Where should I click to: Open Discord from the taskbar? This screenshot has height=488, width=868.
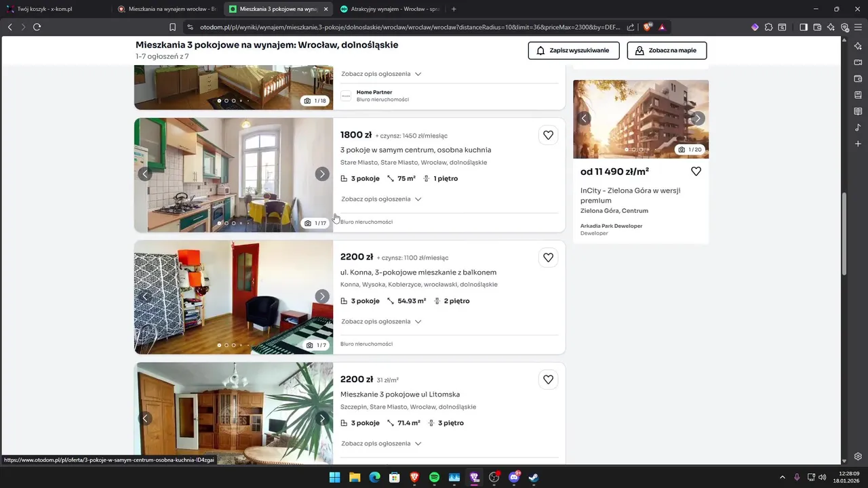click(x=514, y=477)
